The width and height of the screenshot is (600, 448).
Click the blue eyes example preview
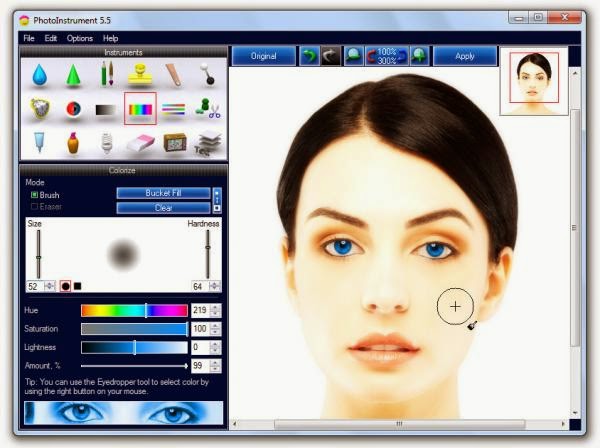pos(124,413)
